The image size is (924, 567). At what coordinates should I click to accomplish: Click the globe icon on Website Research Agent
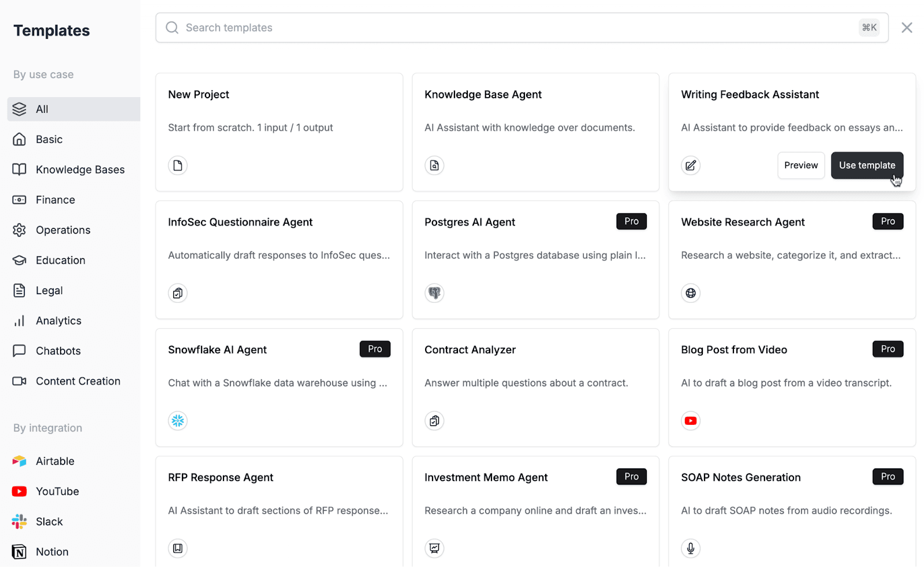tap(691, 293)
